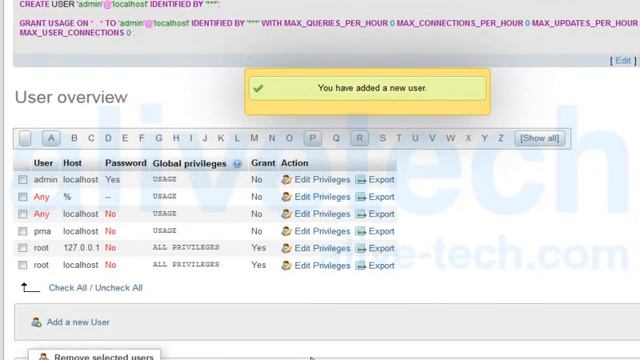Image resolution: width=640 pixels, height=360 pixels.
Task: Click the Password column header
Action: tap(126, 163)
